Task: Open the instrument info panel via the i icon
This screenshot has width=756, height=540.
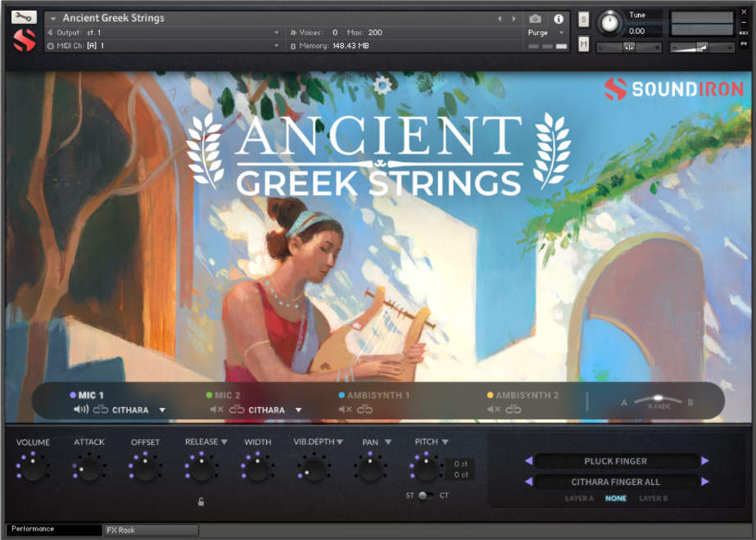Action: pos(558,18)
